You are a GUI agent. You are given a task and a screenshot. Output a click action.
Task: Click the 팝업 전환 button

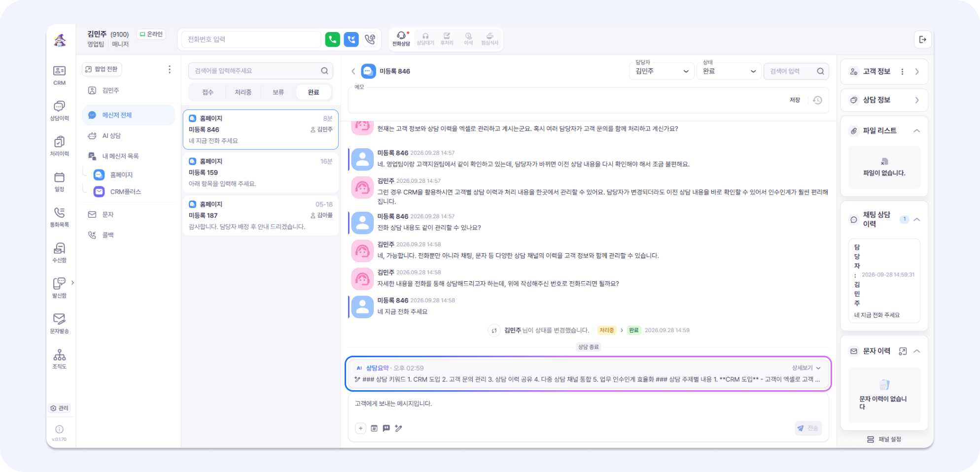pyautogui.click(x=102, y=69)
